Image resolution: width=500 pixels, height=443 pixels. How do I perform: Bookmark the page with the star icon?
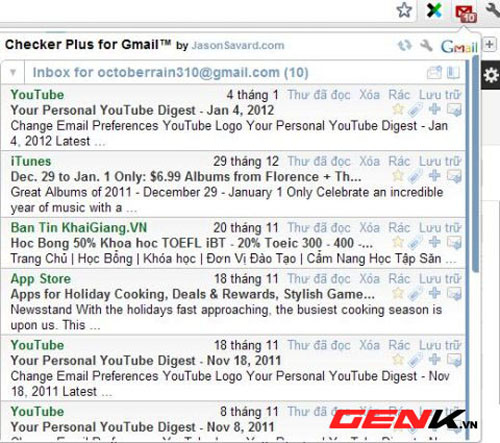pyautogui.click(x=404, y=10)
